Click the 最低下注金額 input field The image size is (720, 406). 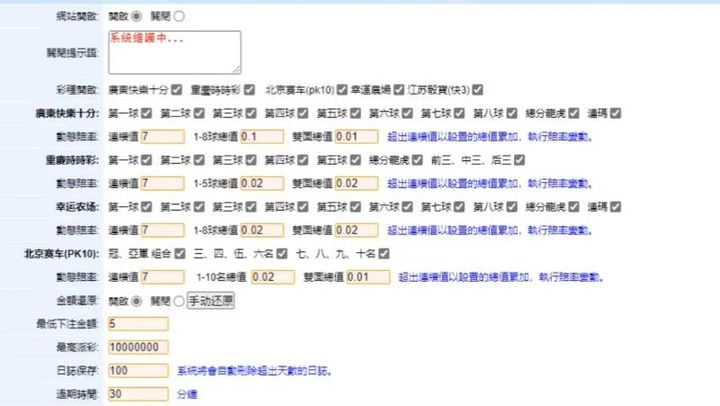137,323
